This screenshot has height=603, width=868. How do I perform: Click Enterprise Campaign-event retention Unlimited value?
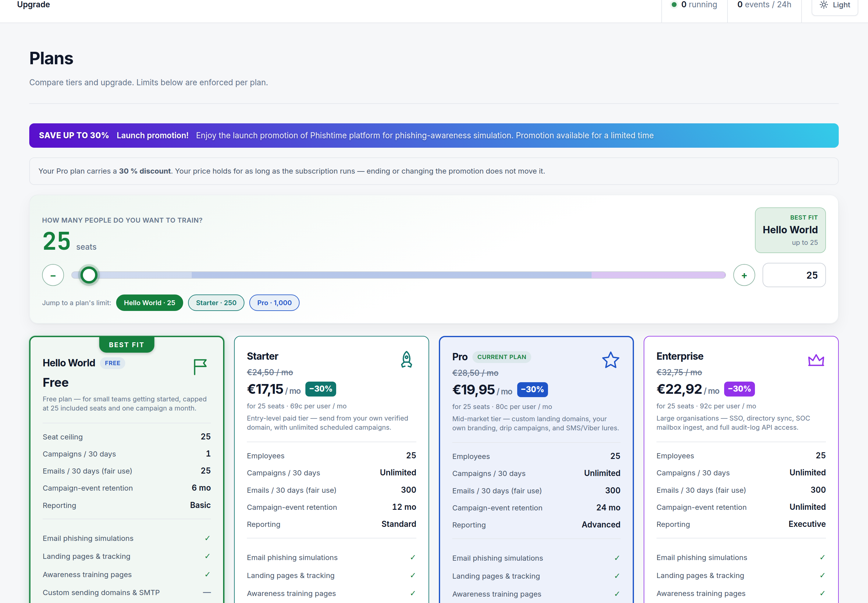point(807,507)
